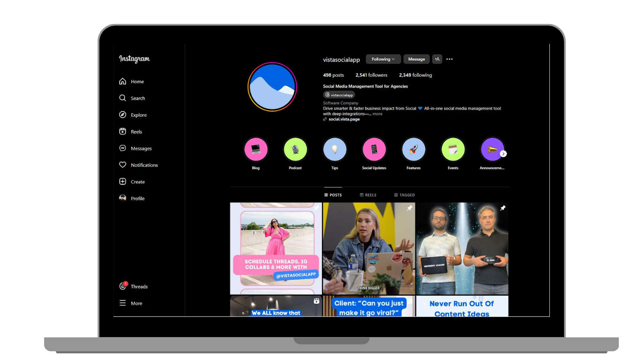Open the More hamburger menu icon
The height and width of the screenshot is (362, 644).
coord(123,303)
